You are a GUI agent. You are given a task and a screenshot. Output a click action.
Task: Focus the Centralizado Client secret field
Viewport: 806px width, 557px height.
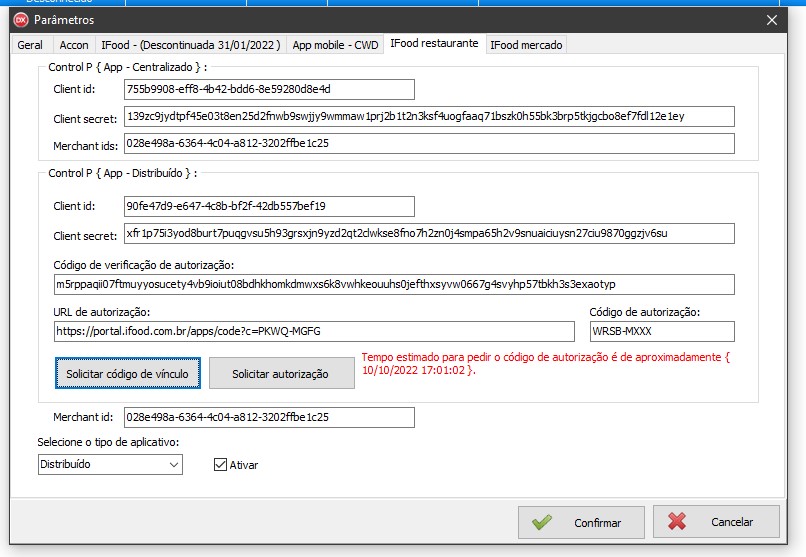[x=429, y=117]
